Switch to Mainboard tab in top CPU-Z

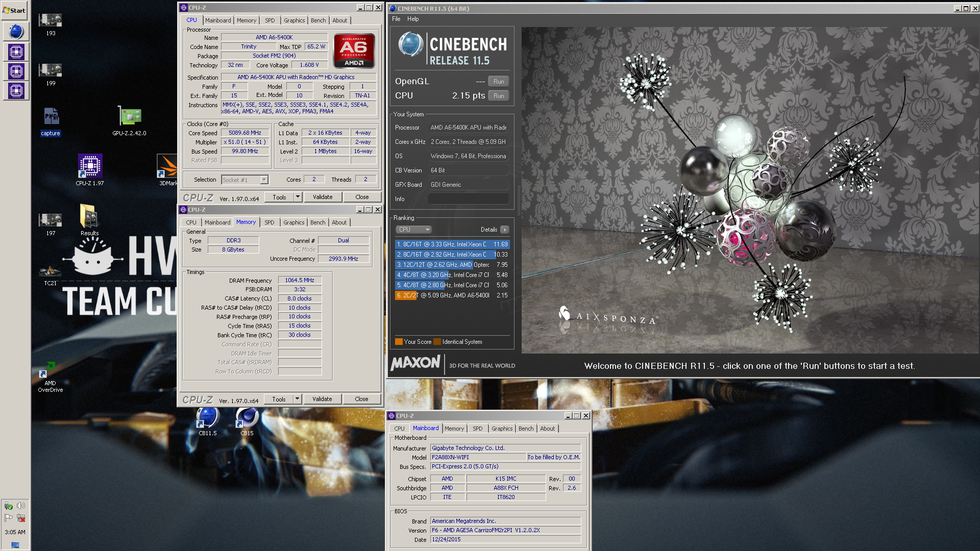(x=218, y=20)
